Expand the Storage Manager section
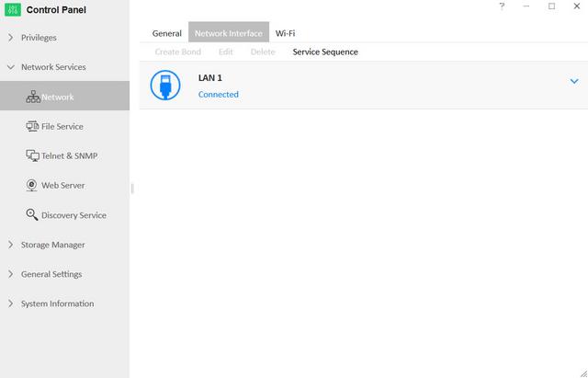Image resolution: width=588 pixels, height=378 pixels. (x=10, y=245)
